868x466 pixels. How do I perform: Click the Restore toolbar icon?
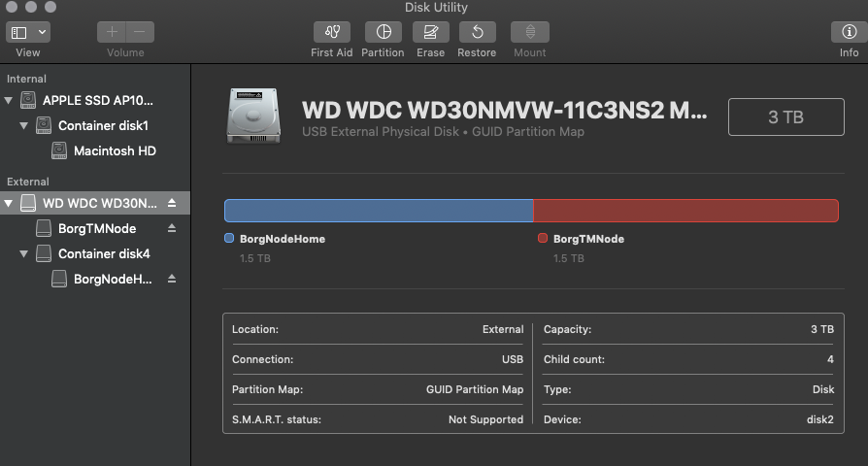(x=477, y=32)
